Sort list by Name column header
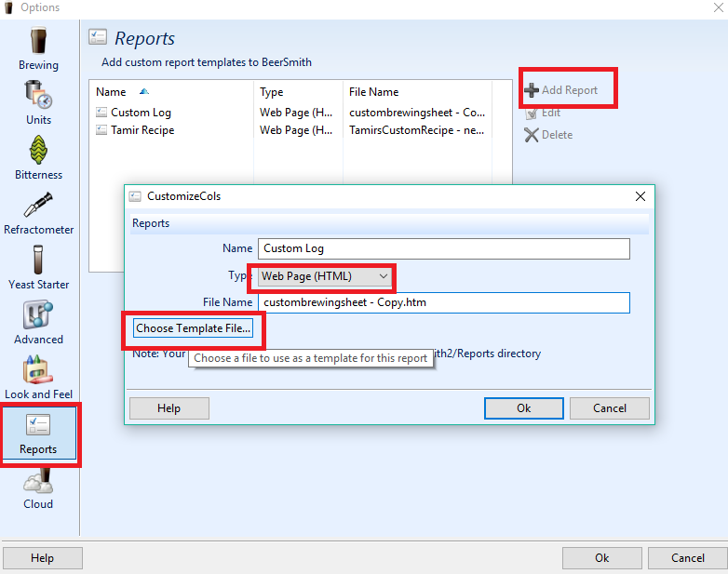 [111, 92]
